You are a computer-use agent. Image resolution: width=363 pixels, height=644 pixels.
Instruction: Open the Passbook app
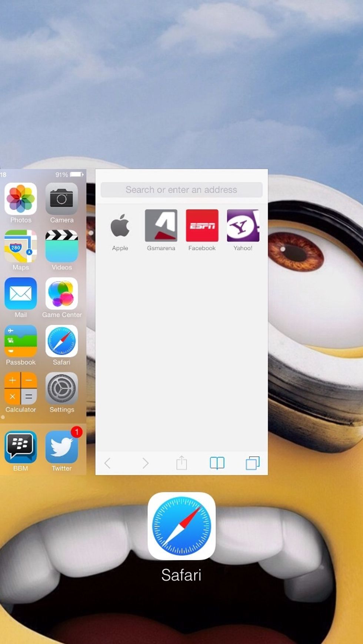tap(21, 341)
